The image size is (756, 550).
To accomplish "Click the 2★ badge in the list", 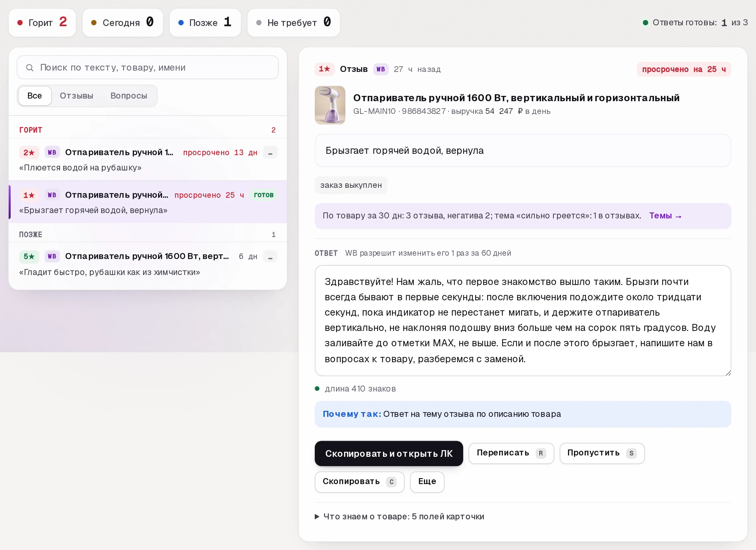I will [29, 152].
